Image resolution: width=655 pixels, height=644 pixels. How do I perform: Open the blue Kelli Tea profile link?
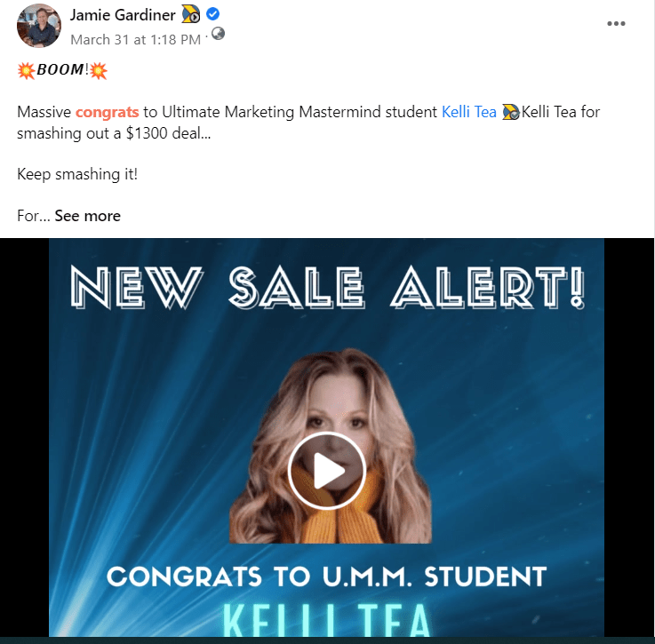click(469, 112)
